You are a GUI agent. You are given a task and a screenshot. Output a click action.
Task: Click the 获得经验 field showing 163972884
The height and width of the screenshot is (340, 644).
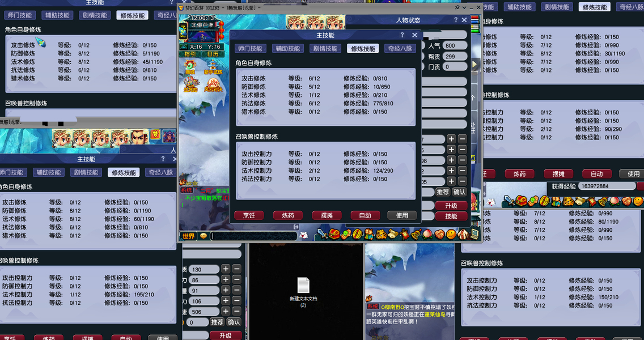(x=607, y=186)
